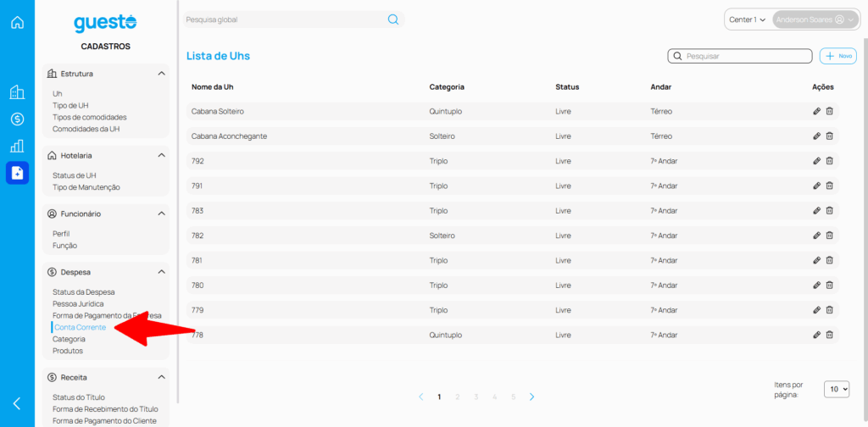The height and width of the screenshot is (427, 868).
Task: Go to the next page arrow
Action: tap(531, 396)
